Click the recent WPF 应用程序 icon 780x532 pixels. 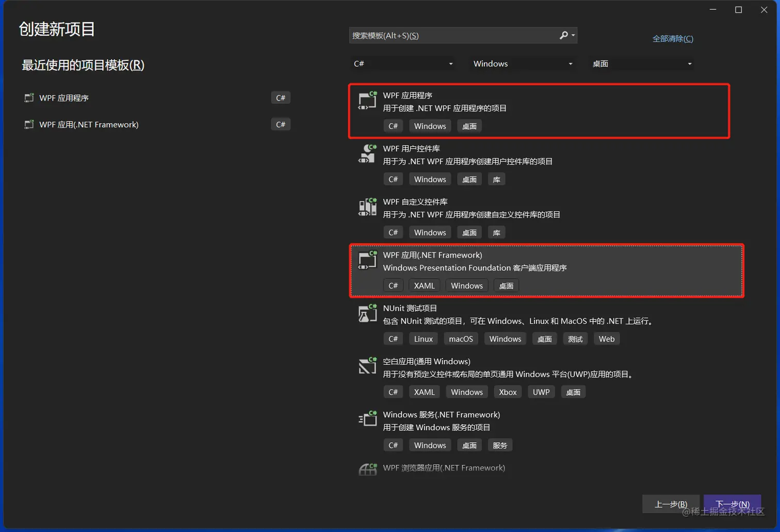[x=28, y=98]
